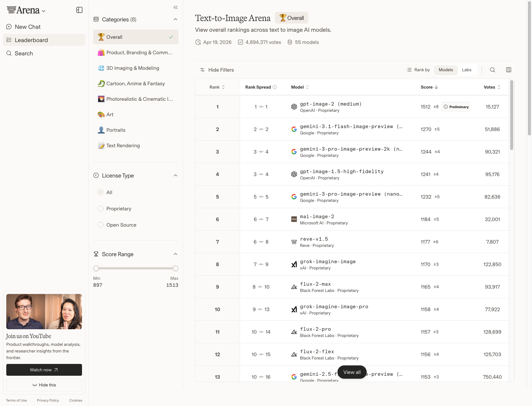Open the YouTube promo thumbnail
The width and height of the screenshot is (532, 406).
coord(44,312)
